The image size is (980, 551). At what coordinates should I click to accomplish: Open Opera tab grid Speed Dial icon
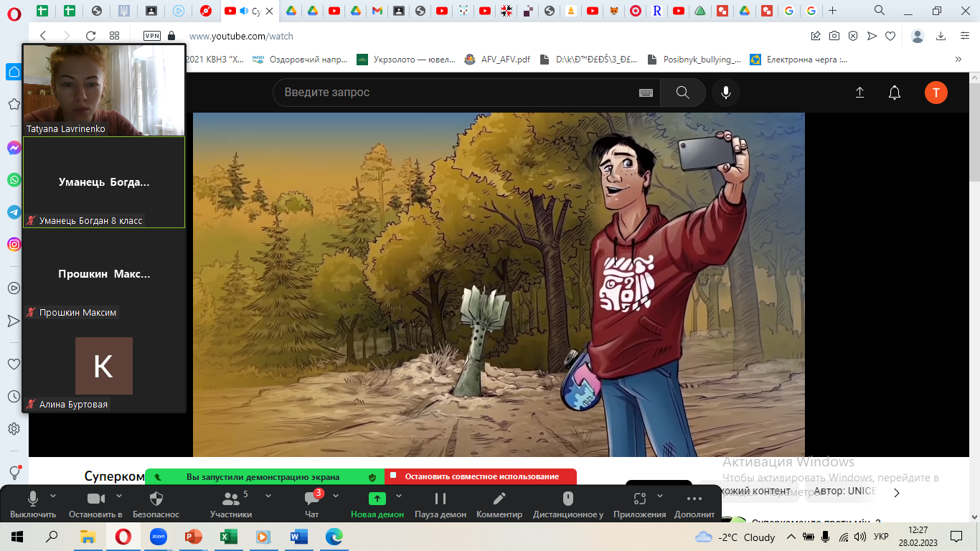pyautogui.click(x=115, y=36)
